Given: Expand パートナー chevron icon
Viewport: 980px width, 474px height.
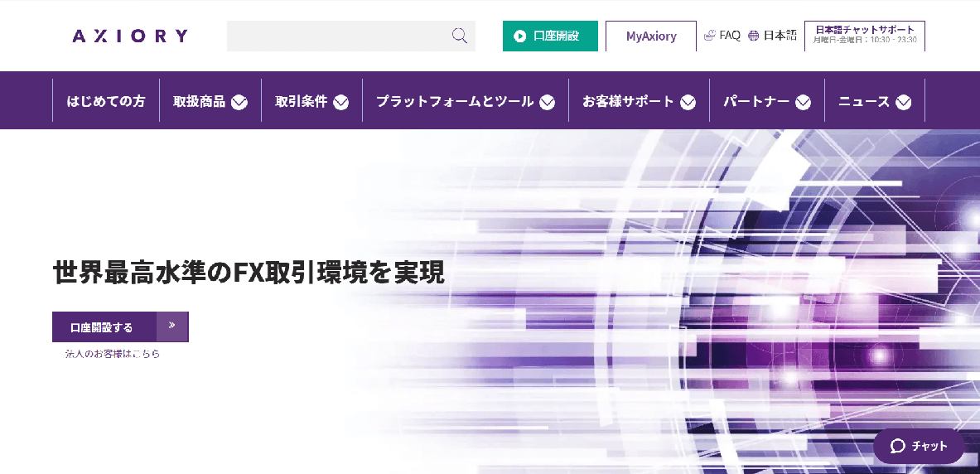Looking at the screenshot, I should pyautogui.click(x=803, y=102).
